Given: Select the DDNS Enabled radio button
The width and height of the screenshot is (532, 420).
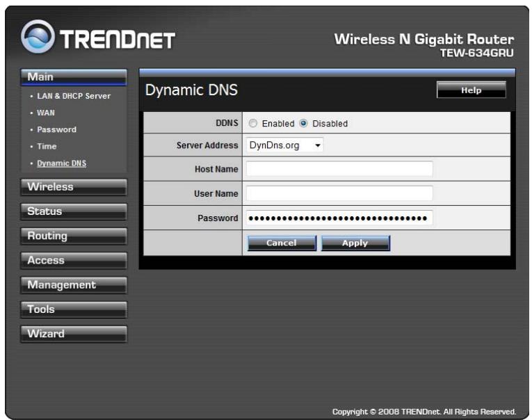Looking at the screenshot, I should [x=252, y=123].
